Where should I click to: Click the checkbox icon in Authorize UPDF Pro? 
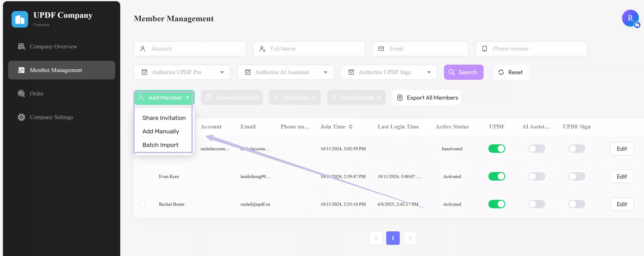point(144,72)
